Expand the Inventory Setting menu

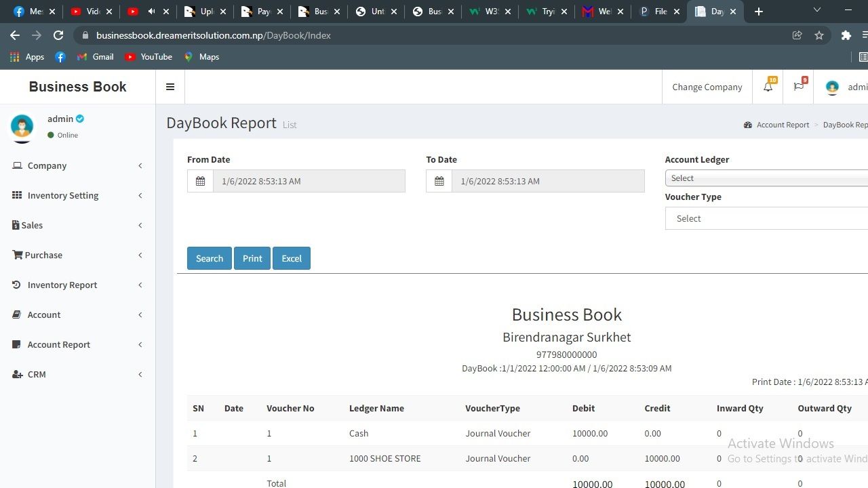pos(63,195)
